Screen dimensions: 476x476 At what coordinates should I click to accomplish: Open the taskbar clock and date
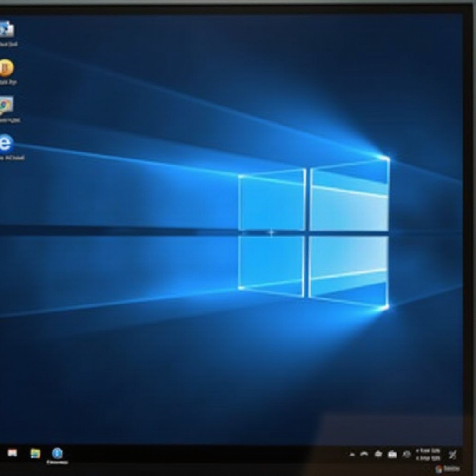point(428,454)
